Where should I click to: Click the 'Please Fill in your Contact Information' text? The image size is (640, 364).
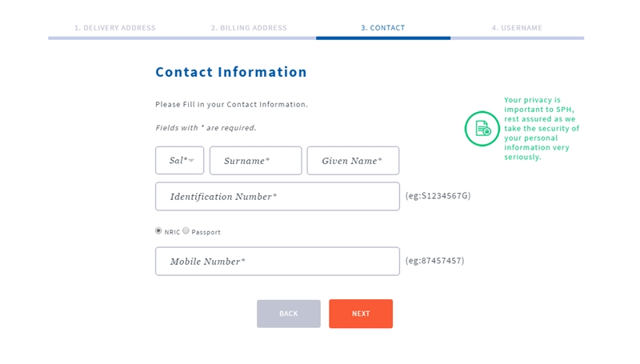coord(231,105)
